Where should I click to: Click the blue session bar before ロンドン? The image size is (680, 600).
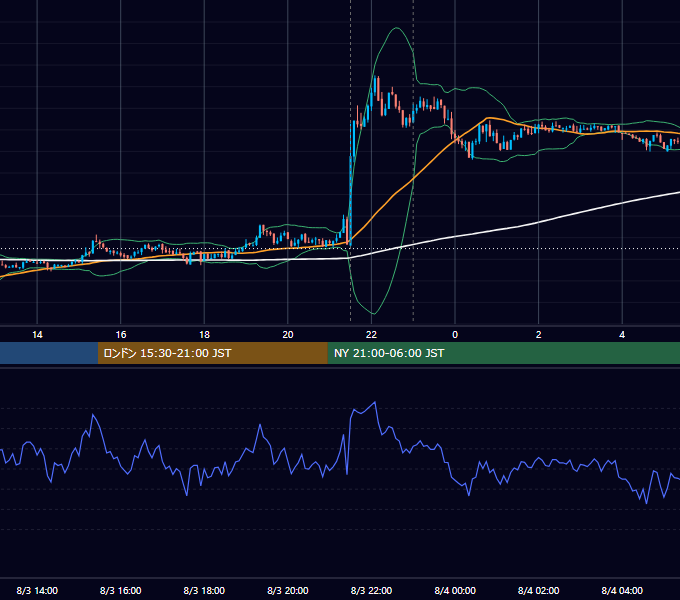(49, 353)
